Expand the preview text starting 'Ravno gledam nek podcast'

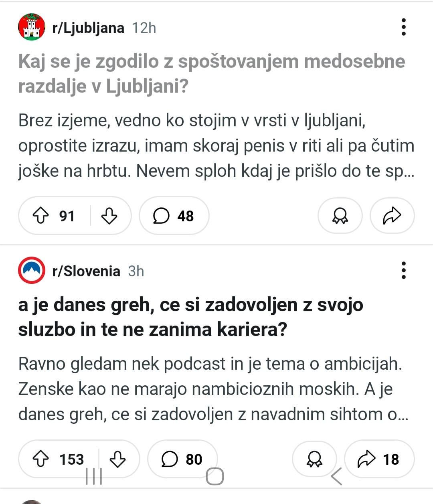coord(213,389)
